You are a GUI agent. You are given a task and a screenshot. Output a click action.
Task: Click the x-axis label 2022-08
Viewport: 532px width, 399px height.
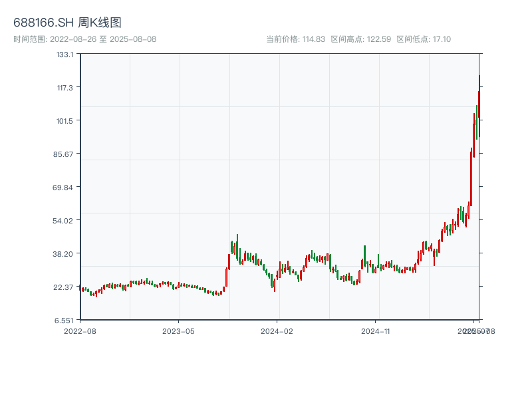pyautogui.click(x=80, y=331)
